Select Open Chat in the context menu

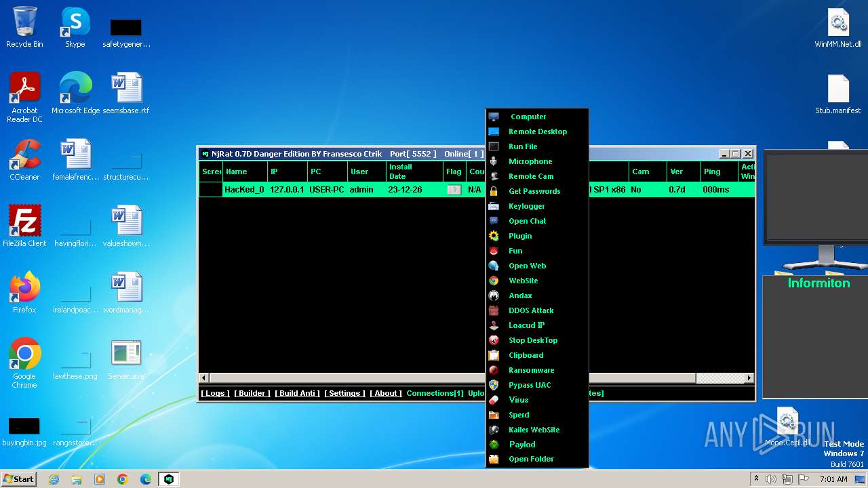[537, 221]
